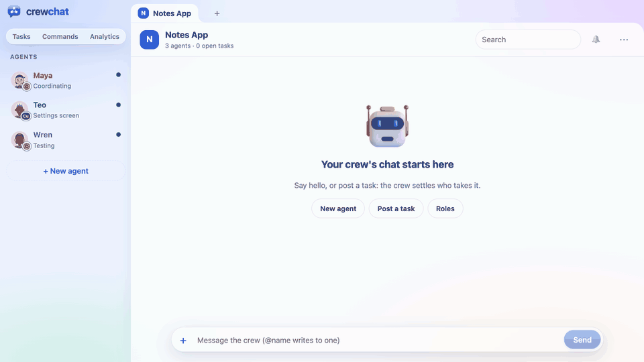The height and width of the screenshot is (362, 644).
Task: Click Maya's 'Coordinating' status text
Action: tap(52, 86)
